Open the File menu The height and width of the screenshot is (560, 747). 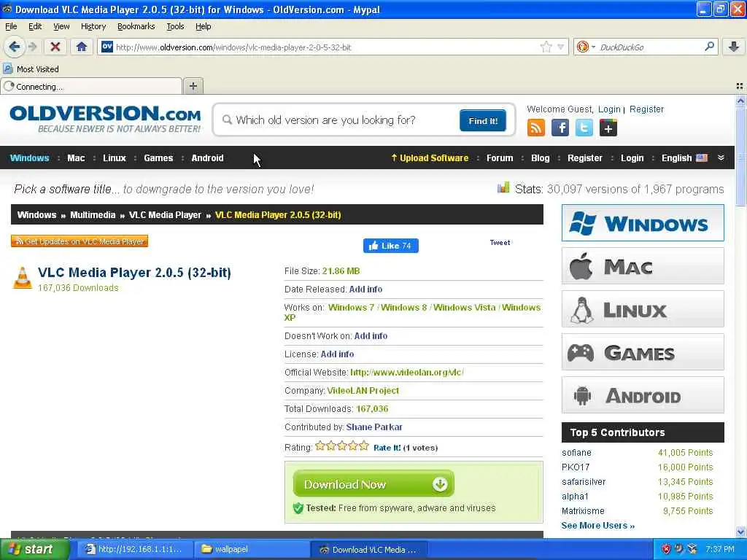[11, 26]
